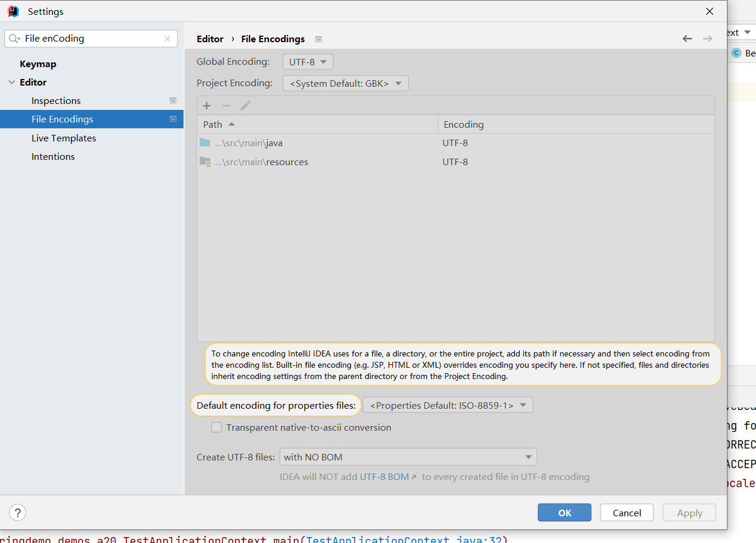Select the edit pencil icon

pos(245,105)
